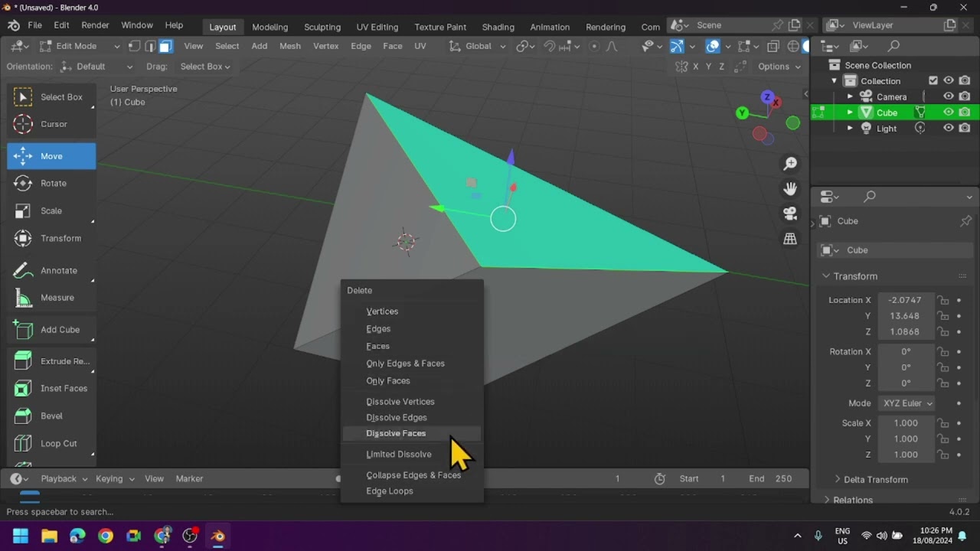Image resolution: width=980 pixels, height=551 pixels.
Task: Set the End frame field
Action: [x=771, y=479]
